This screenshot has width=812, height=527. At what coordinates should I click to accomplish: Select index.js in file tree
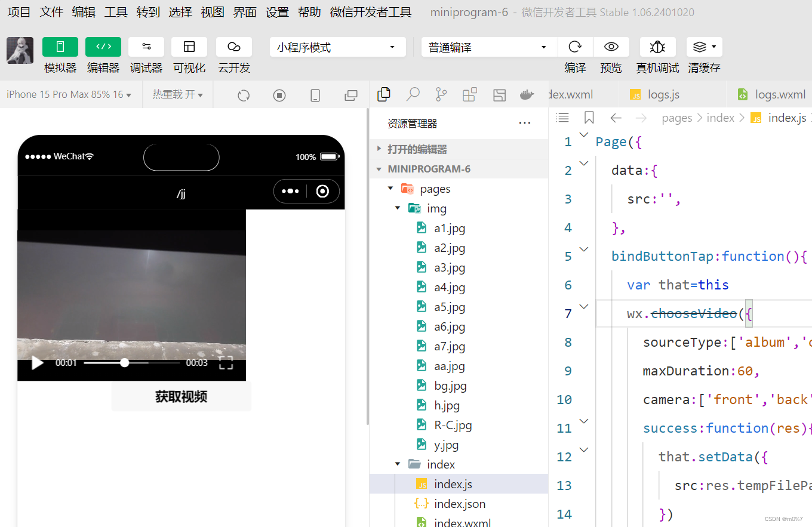pyautogui.click(x=459, y=484)
